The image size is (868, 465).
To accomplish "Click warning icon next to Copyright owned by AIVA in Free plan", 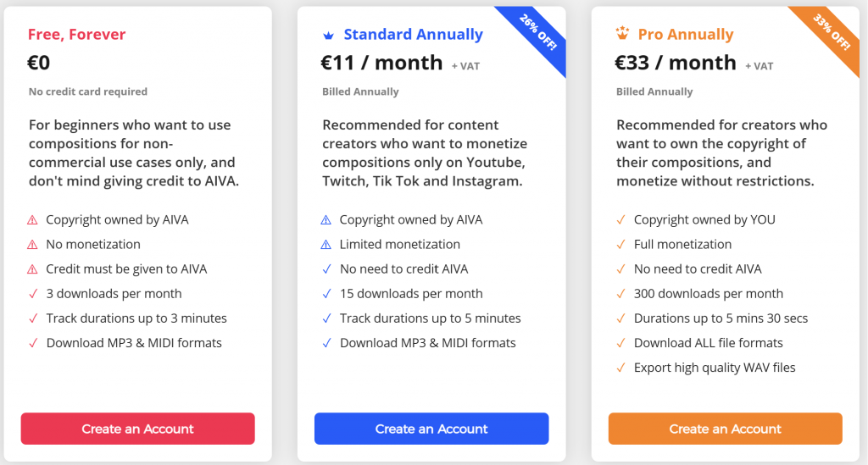I will click(x=33, y=220).
